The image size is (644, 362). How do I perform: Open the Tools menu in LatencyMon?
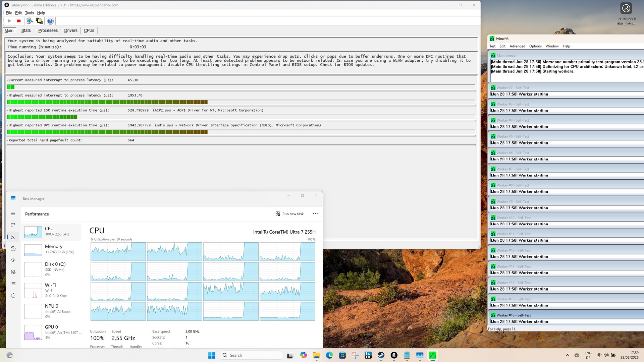[x=29, y=13]
